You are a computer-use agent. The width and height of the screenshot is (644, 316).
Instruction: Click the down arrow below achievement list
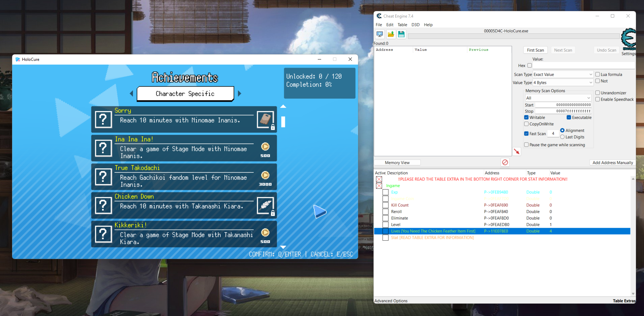[x=283, y=247]
